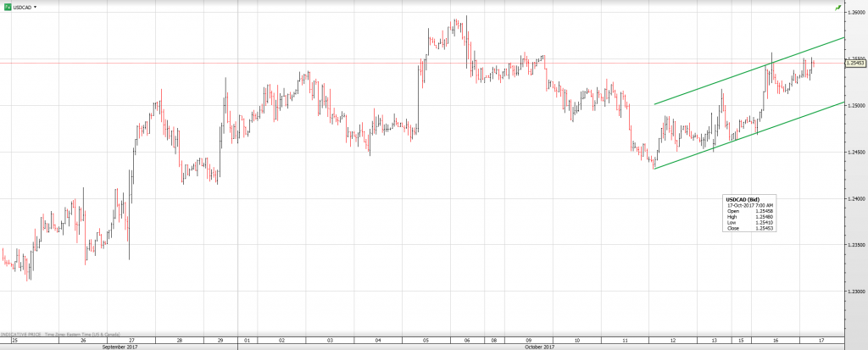
Task: Click the 1.26000 price axis label
Action: tap(854, 12)
